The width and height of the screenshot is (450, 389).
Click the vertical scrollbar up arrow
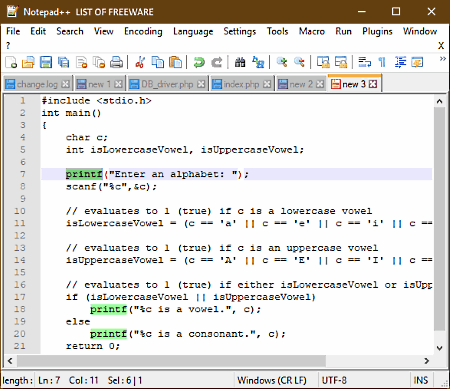click(439, 101)
